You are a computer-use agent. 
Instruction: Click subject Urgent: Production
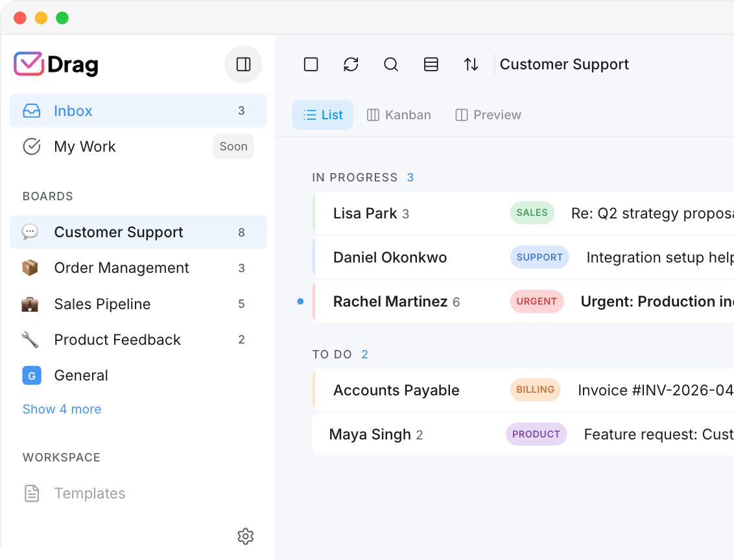pyautogui.click(x=657, y=301)
